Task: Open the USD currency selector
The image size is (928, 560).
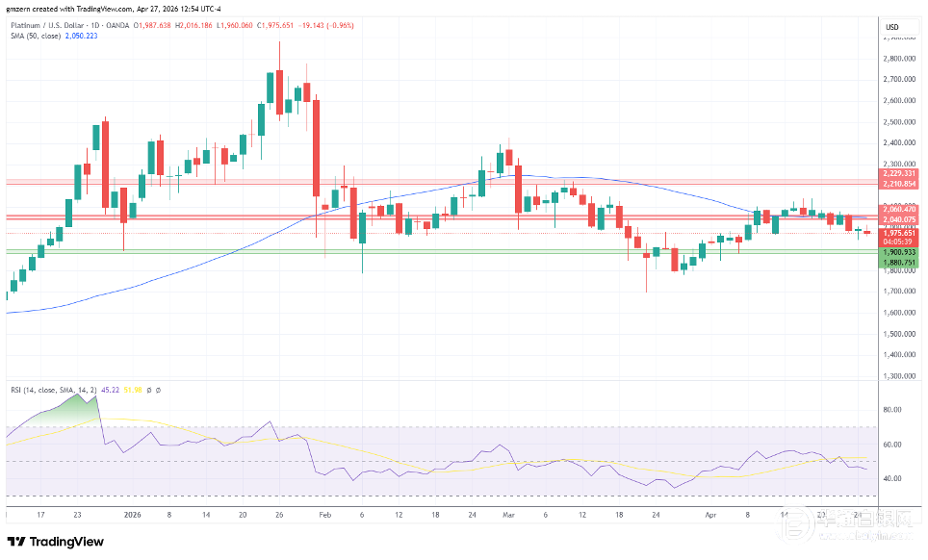Action: [x=891, y=26]
